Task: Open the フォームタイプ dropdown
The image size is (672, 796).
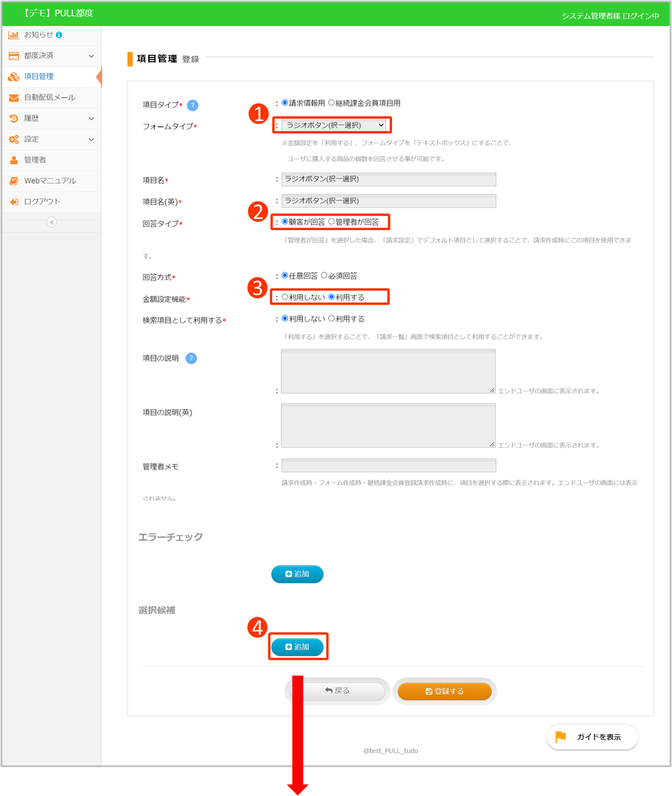Action: tap(335, 125)
